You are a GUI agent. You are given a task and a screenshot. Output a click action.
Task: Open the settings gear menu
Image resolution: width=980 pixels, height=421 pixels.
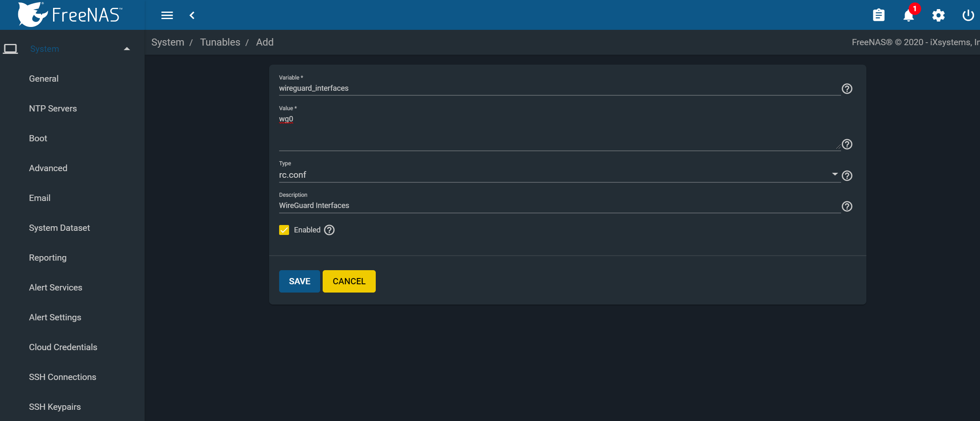pos(938,15)
